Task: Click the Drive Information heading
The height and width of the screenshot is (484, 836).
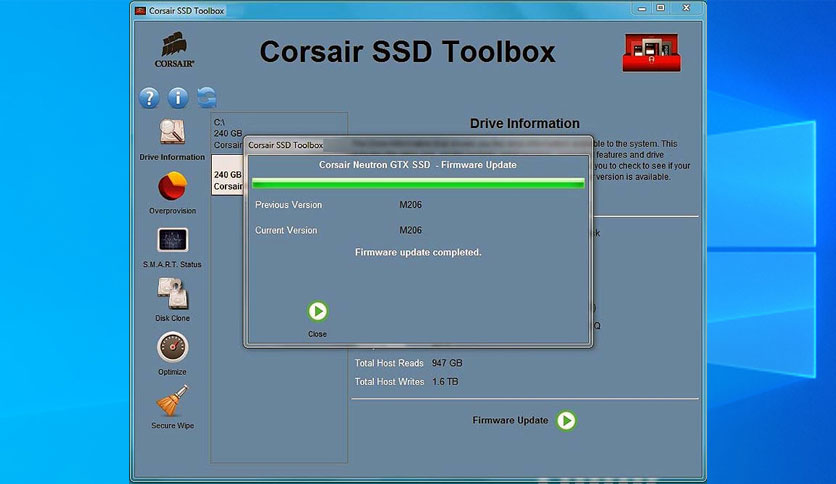Action: 525,123
